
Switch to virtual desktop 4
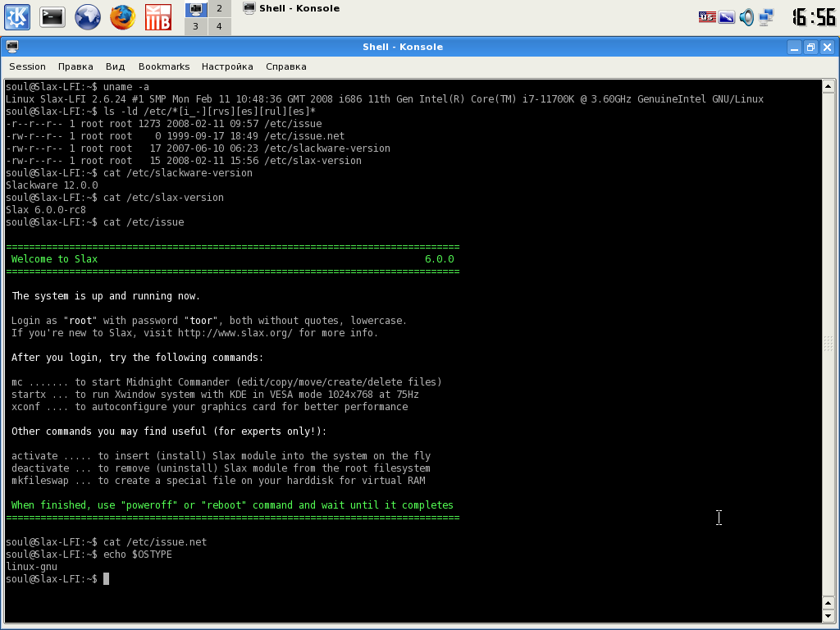(x=219, y=26)
